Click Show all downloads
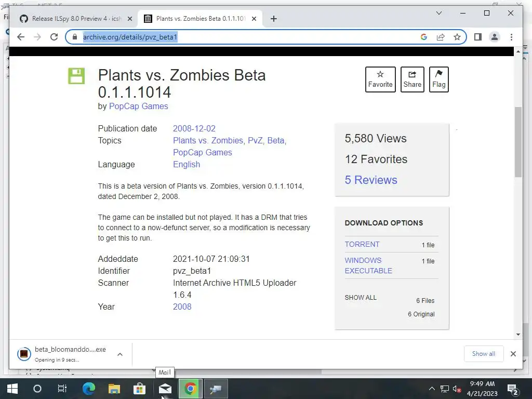The image size is (532, 399). click(x=484, y=354)
